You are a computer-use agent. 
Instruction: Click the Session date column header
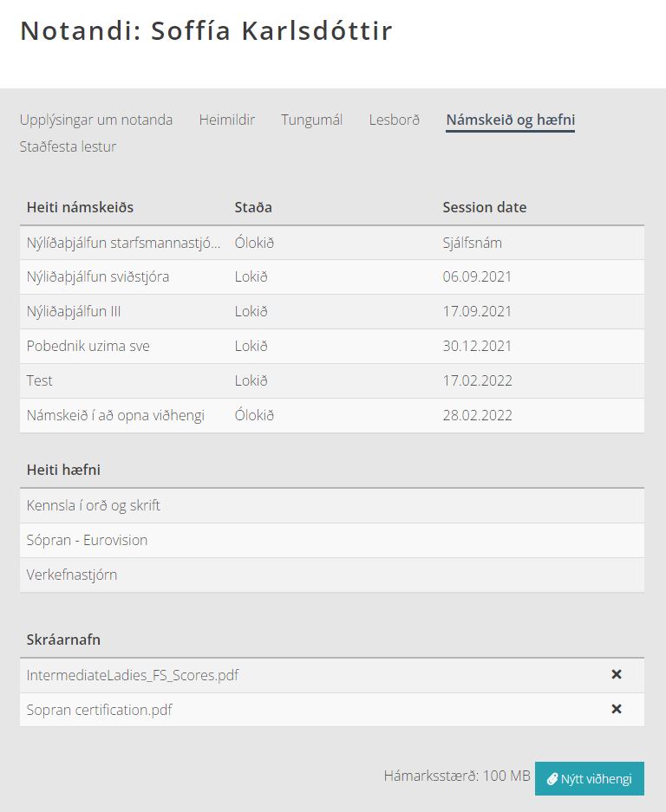click(x=484, y=207)
